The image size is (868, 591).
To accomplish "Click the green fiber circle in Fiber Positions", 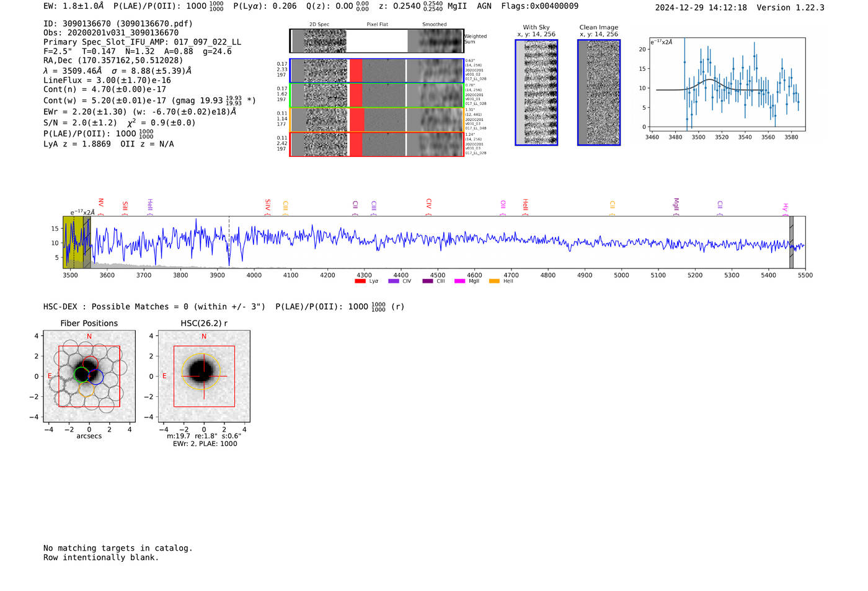I will click(x=81, y=374).
